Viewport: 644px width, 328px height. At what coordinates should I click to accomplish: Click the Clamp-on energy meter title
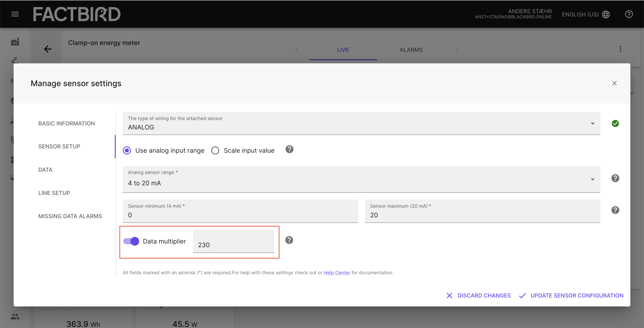[104, 43]
